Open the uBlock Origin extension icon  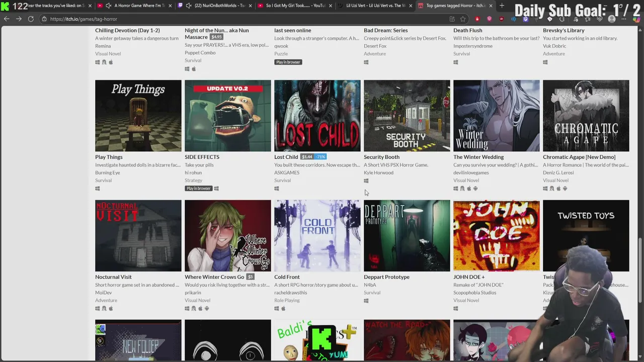point(501,19)
